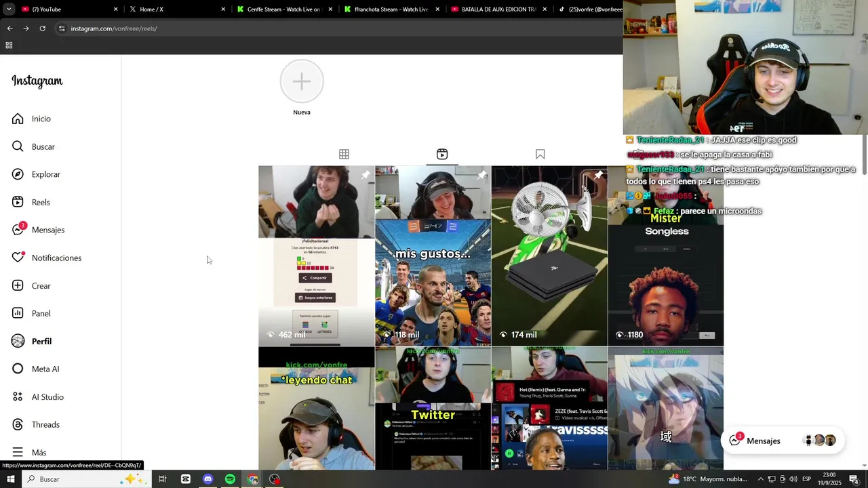
Task: Close the Cenffe Stream tab
Action: click(330, 9)
